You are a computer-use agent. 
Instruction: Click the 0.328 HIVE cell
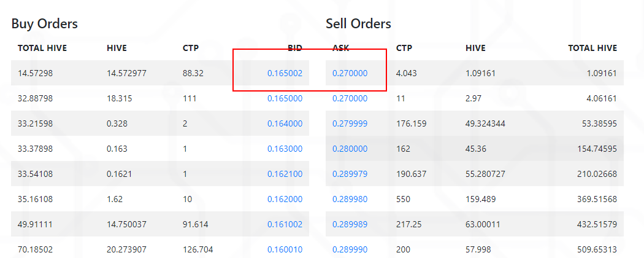click(x=117, y=123)
